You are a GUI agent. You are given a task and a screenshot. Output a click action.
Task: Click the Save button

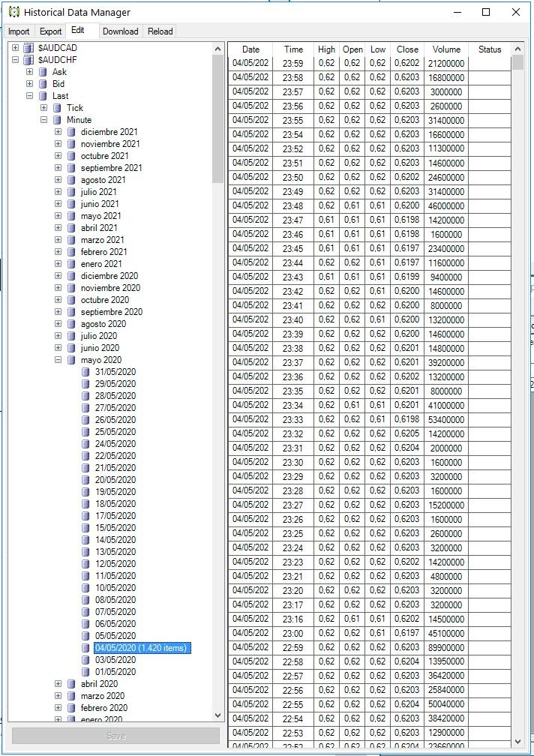115,736
